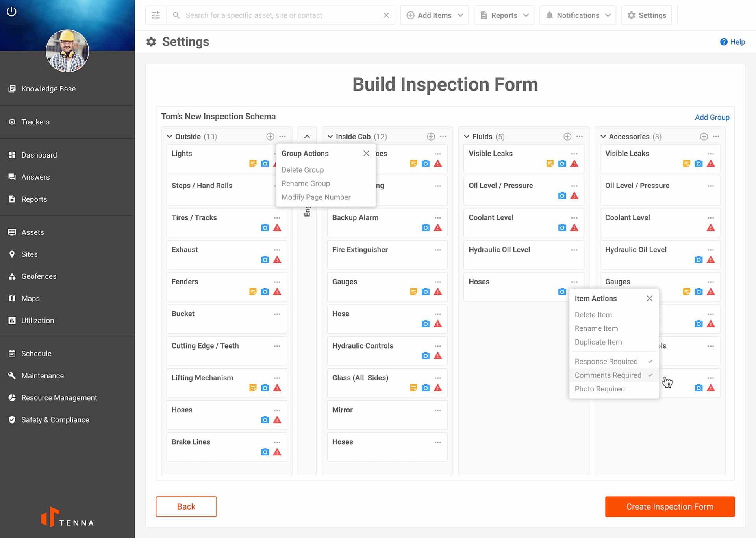Click the camera icon on Lights item
Viewport: 756px width, 538px height.
coord(265,163)
